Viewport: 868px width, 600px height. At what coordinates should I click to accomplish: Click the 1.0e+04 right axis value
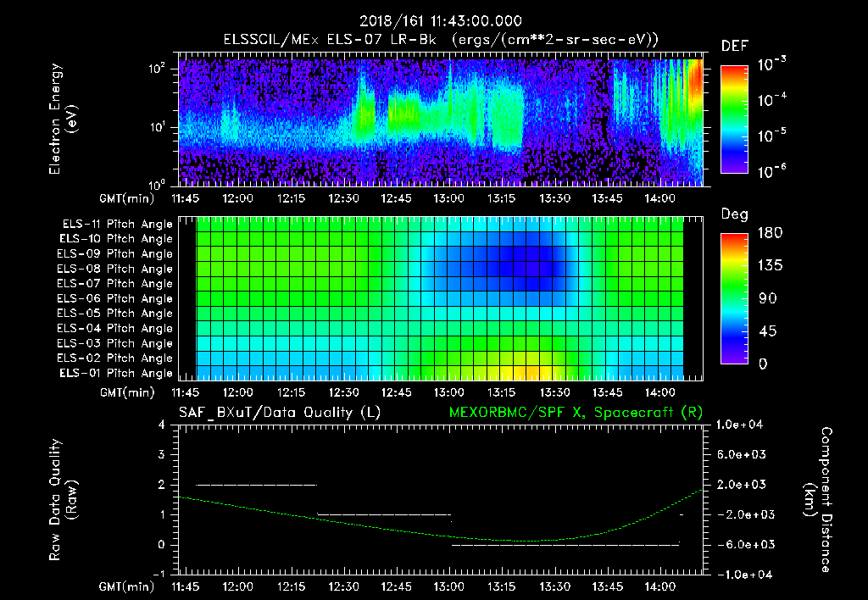click(740, 425)
